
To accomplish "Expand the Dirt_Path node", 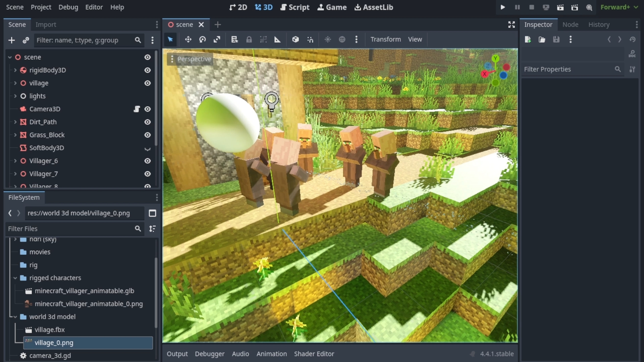I will pos(15,122).
